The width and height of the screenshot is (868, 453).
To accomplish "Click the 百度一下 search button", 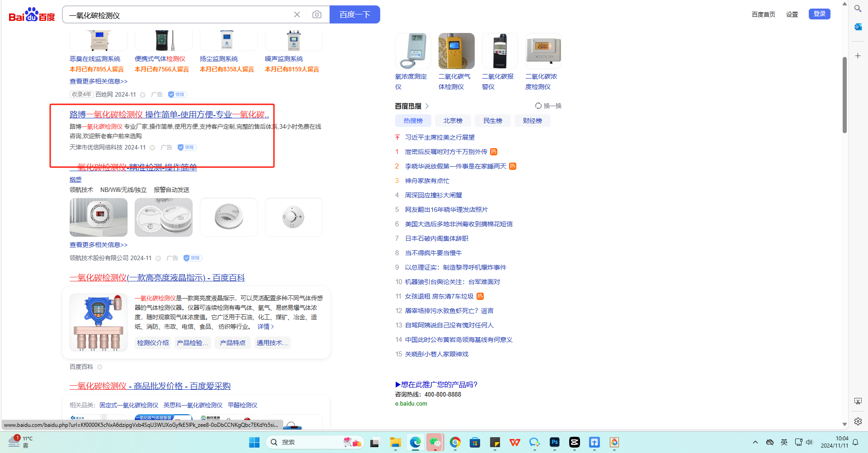I will click(x=355, y=14).
